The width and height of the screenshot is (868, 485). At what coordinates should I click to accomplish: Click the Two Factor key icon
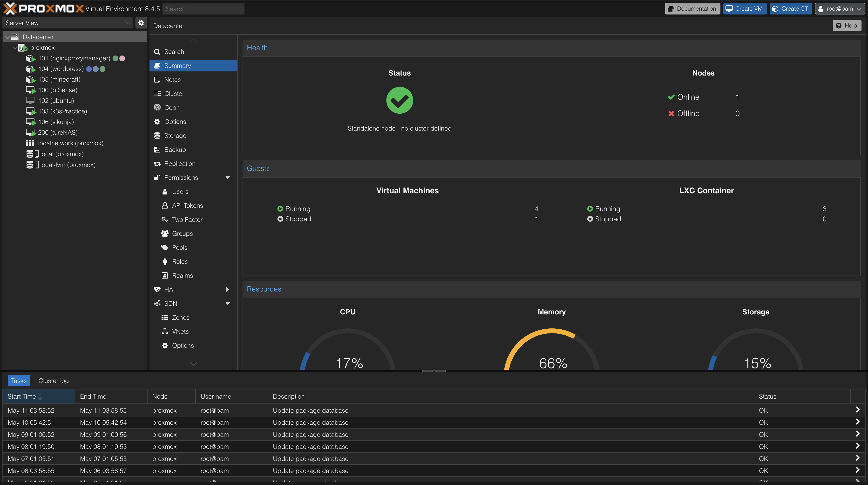[165, 220]
